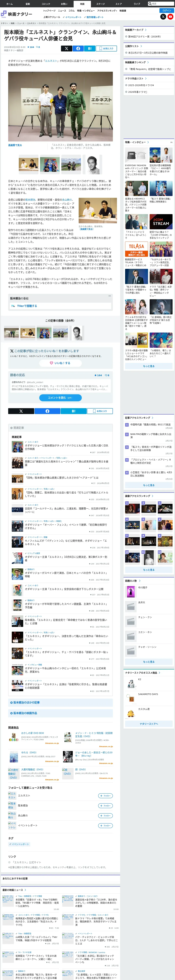Click comment bubble 8 in 読者の反応 section

[107, 375]
